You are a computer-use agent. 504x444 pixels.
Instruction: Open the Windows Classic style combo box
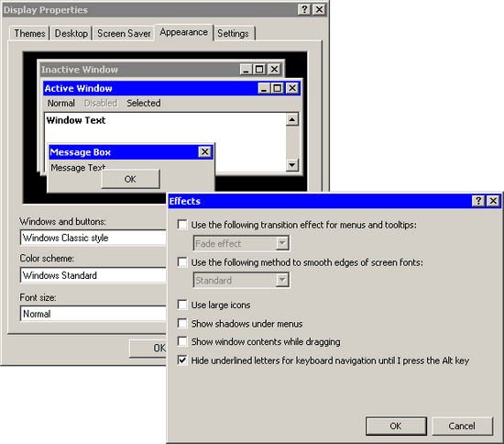(x=93, y=238)
